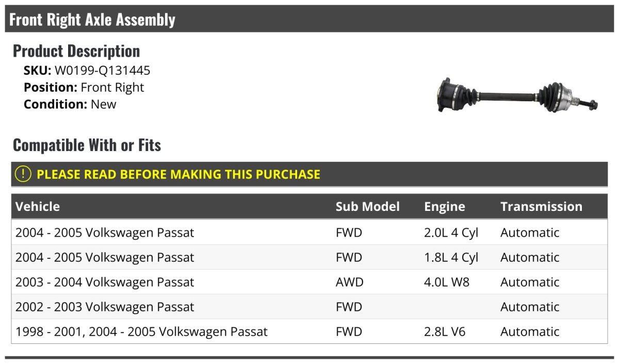Click the 2.8L V6 engine cell

pyautogui.click(x=445, y=332)
